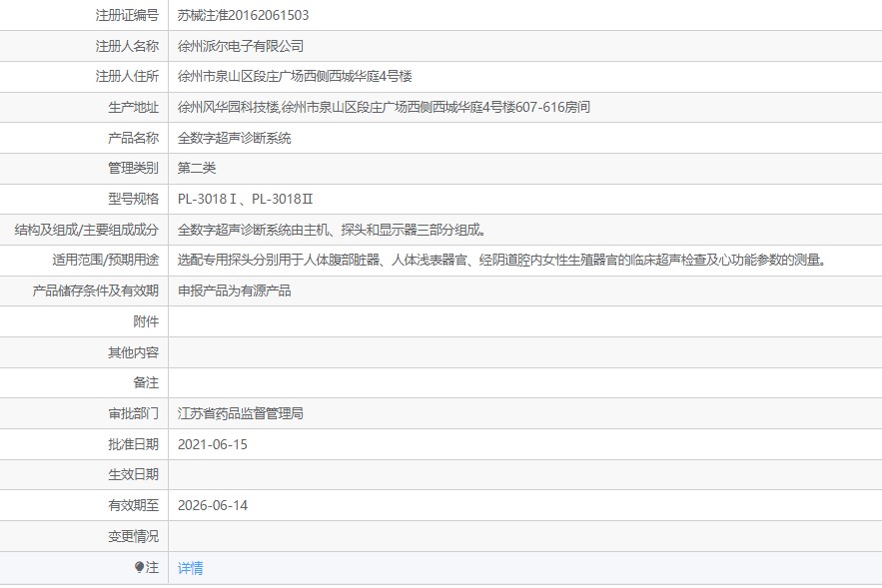Image resolution: width=882 pixels, height=588 pixels.
Task: Click the 管理类别 label
Action: pyautogui.click(x=133, y=168)
